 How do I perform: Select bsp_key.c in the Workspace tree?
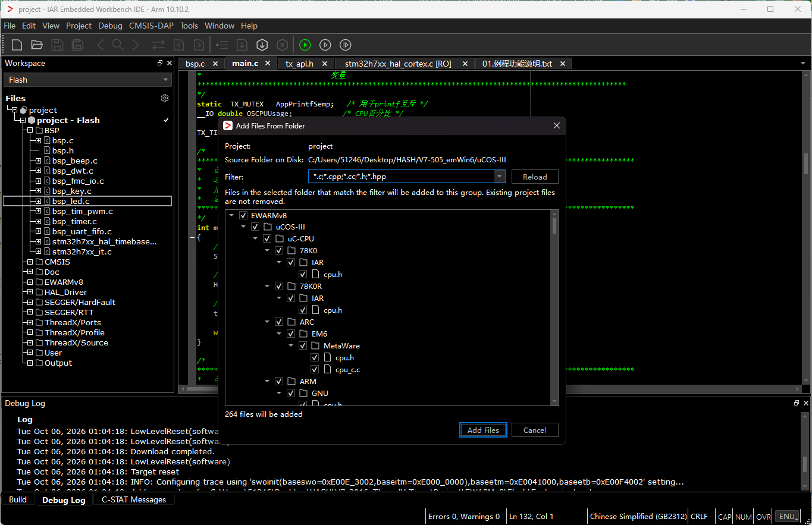71,191
